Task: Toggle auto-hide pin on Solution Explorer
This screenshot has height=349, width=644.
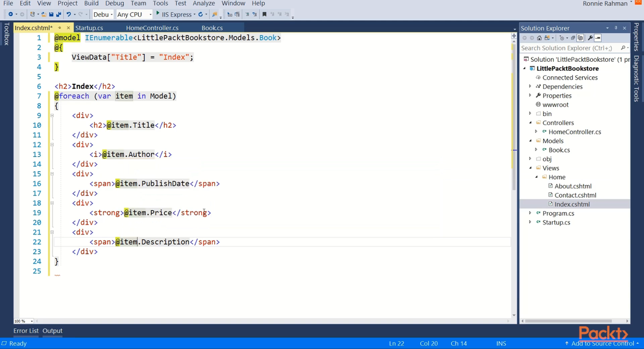Action: [616, 28]
